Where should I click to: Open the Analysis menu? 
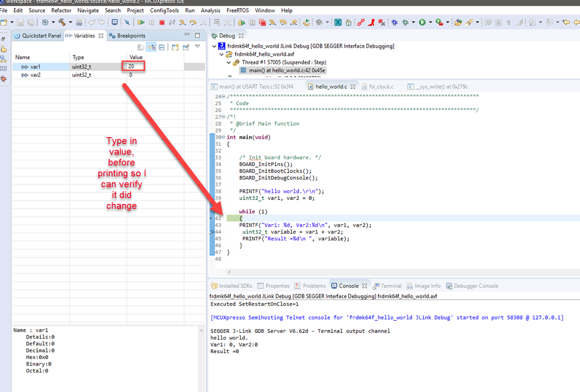211,10
